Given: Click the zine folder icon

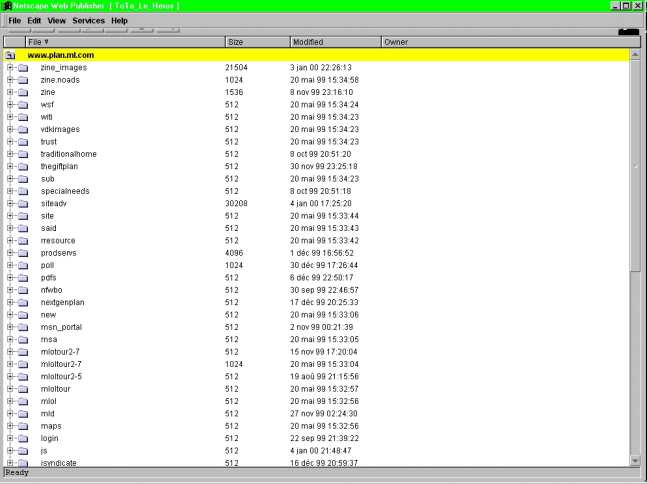Looking at the screenshot, I should [23, 92].
